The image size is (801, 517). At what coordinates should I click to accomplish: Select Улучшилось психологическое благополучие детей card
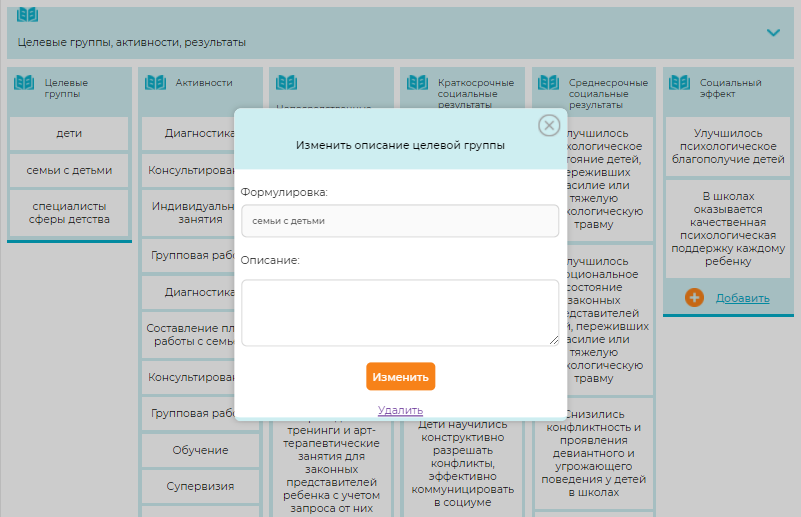click(726, 145)
